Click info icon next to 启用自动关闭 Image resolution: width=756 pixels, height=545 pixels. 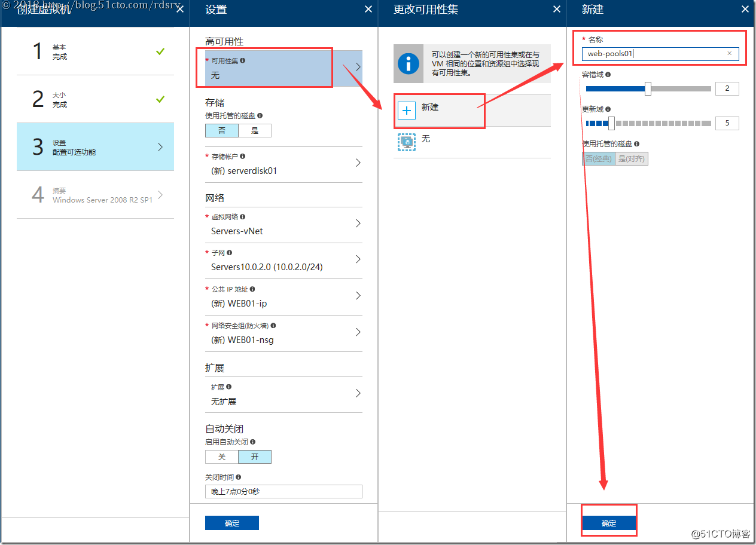[253, 442]
